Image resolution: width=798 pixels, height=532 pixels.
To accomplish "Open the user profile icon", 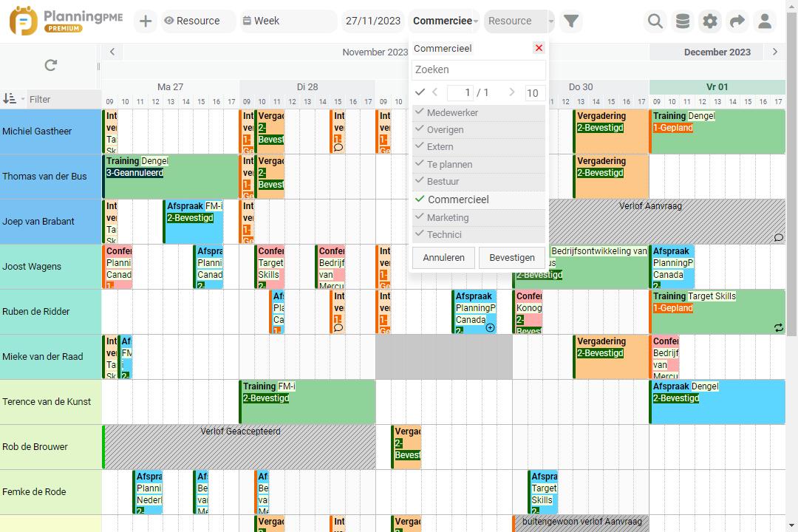I will (x=765, y=21).
